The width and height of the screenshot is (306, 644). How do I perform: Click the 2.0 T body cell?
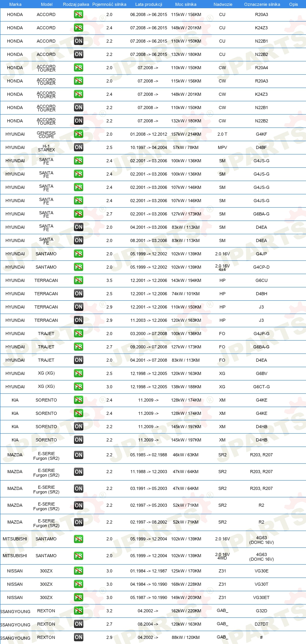(222, 134)
